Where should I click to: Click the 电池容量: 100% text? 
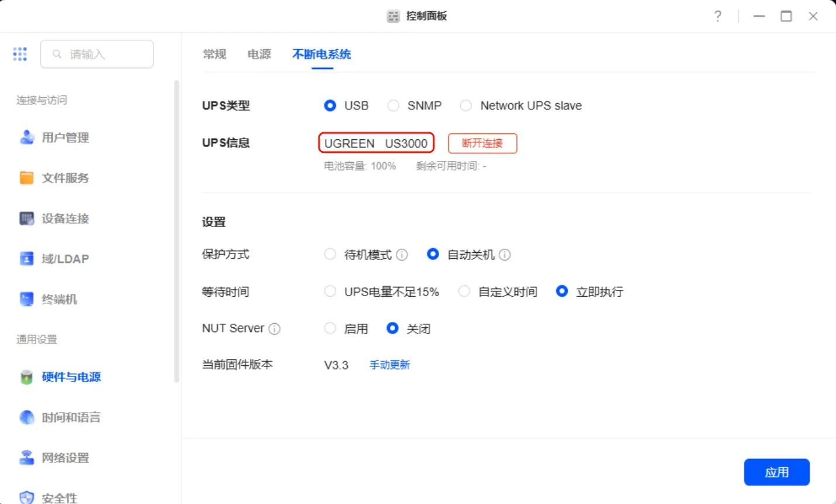(x=360, y=166)
